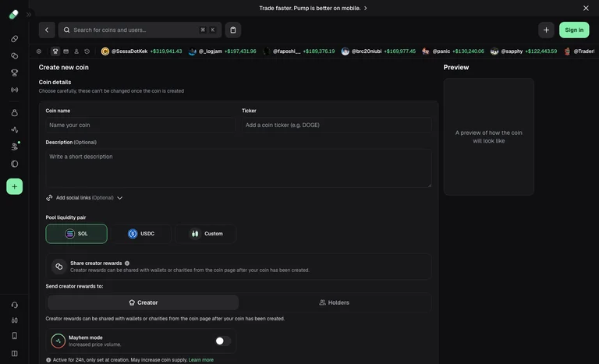Click the clipboard paste button
The image size is (599, 364).
click(233, 30)
